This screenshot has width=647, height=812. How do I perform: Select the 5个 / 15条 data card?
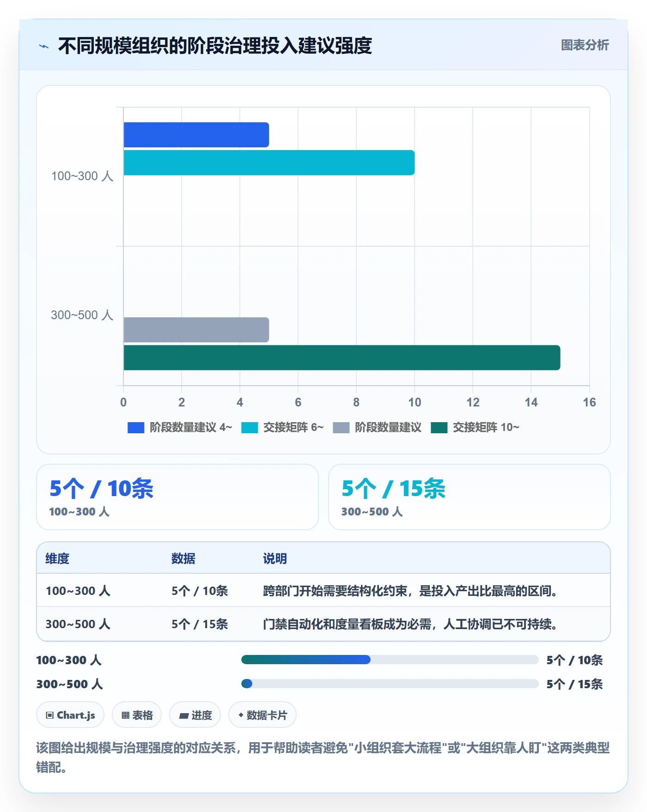[x=470, y=497]
